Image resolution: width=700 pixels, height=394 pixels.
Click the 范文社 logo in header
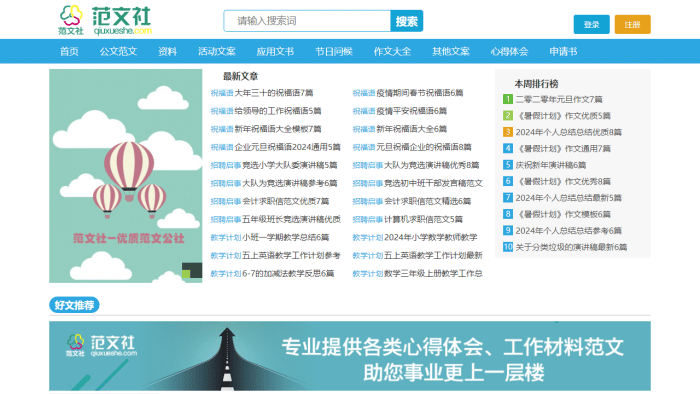click(105, 21)
